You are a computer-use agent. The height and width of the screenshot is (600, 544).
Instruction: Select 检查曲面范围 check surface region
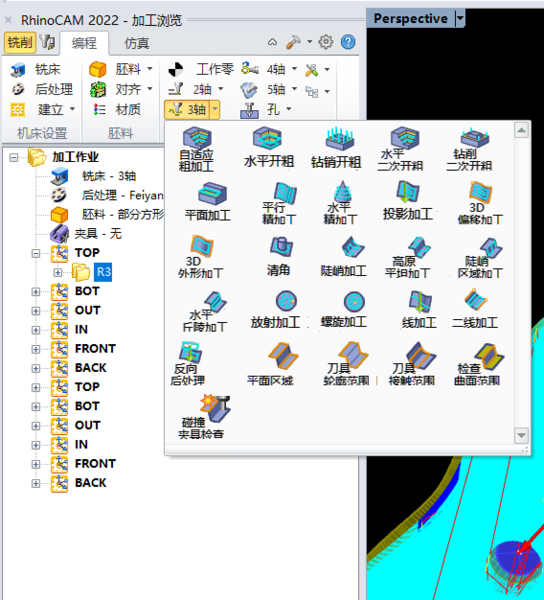pyautogui.click(x=477, y=364)
